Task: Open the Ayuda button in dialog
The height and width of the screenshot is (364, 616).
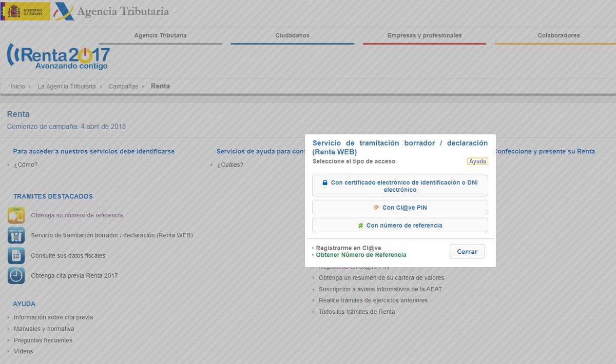Action: [x=477, y=161]
